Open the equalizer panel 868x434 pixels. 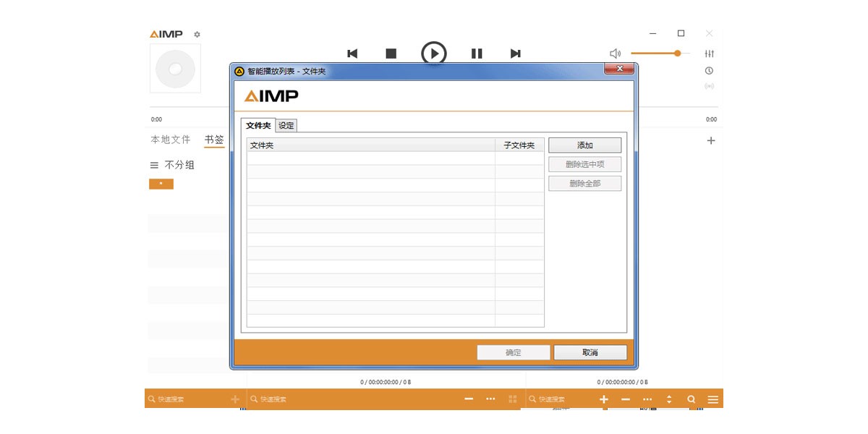[710, 53]
